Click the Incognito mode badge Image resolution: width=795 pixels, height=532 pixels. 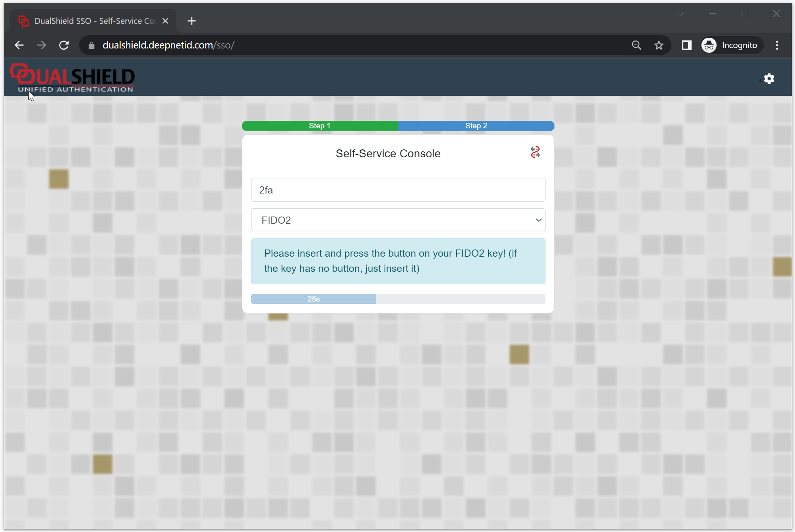click(731, 45)
